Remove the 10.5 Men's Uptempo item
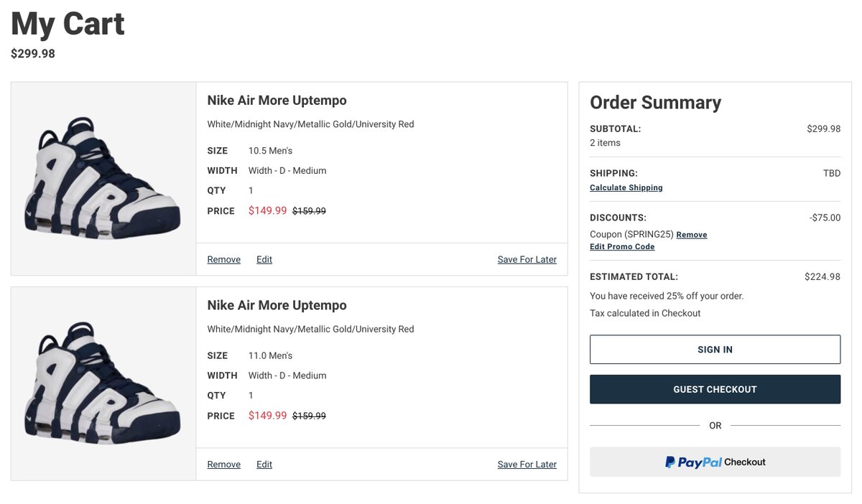The width and height of the screenshot is (862, 504). click(223, 259)
